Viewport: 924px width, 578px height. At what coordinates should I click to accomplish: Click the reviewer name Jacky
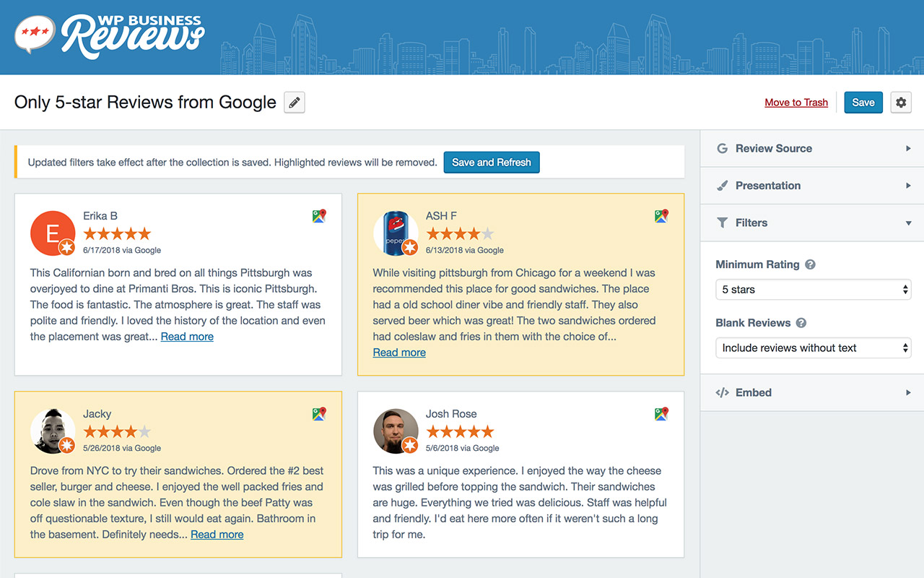pyautogui.click(x=97, y=414)
